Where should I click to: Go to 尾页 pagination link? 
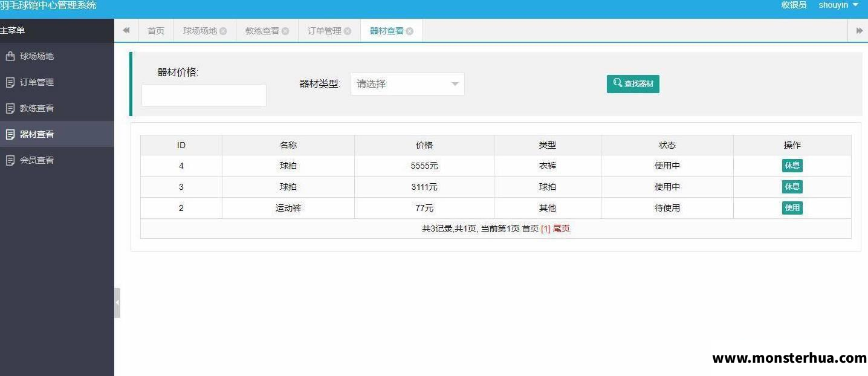(562, 229)
